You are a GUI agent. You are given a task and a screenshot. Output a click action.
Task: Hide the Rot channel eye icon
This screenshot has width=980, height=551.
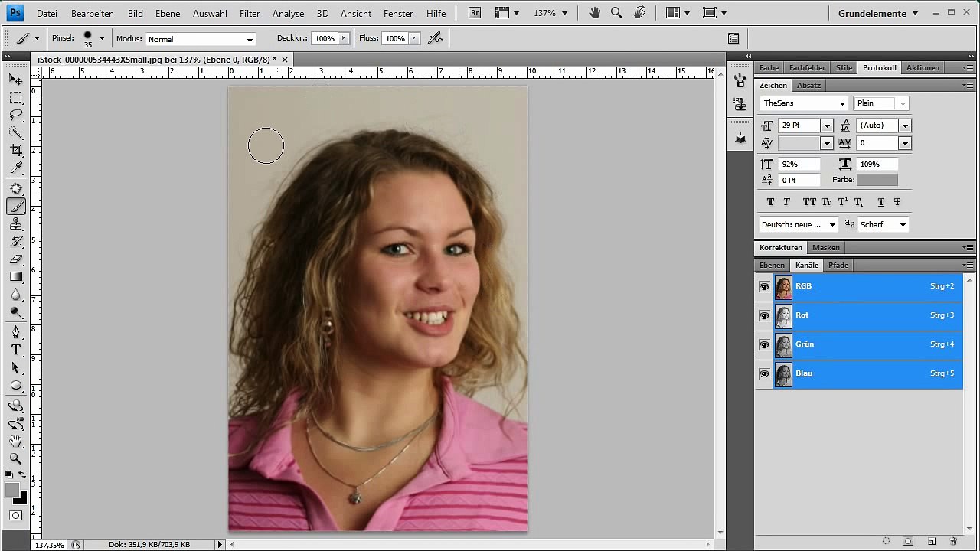coord(764,315)
